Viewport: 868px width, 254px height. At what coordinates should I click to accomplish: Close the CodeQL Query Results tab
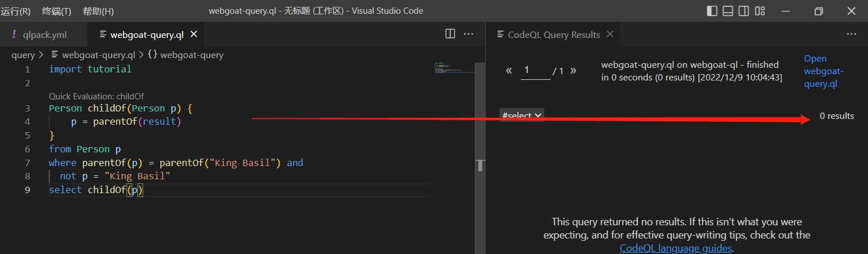[610, 34]
